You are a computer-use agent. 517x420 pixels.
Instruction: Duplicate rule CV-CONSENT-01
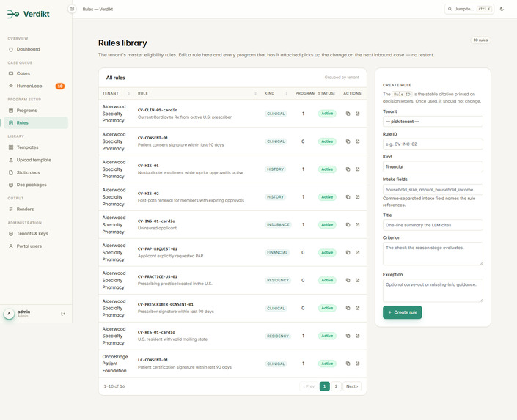click(x=348, y=141)
